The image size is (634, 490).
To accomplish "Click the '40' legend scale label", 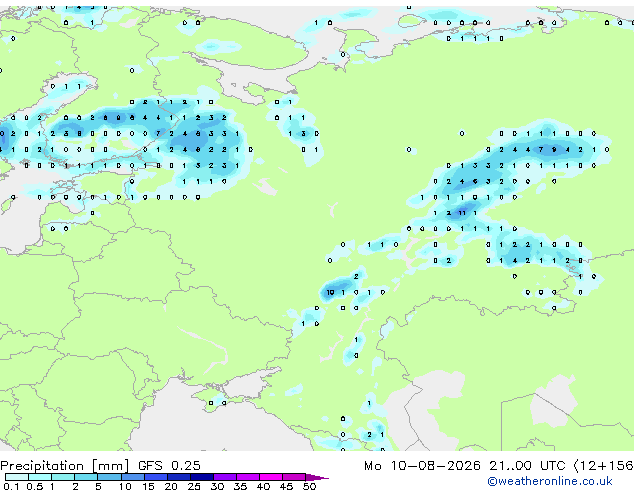I will 263,486.
